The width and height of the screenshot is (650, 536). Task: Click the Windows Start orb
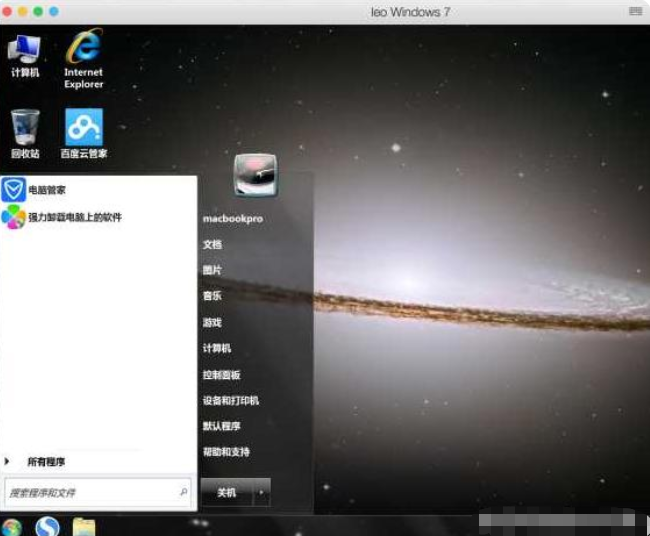12,527
